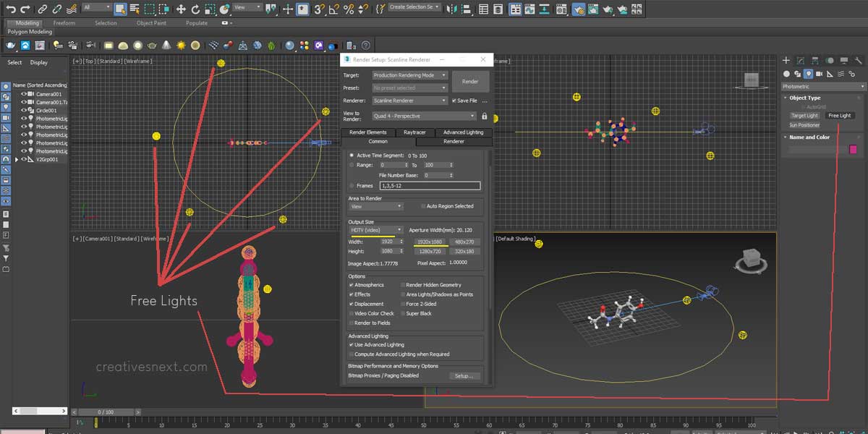Click the Render button
This screenshot has height=434, width=868.
click(471, 81)
